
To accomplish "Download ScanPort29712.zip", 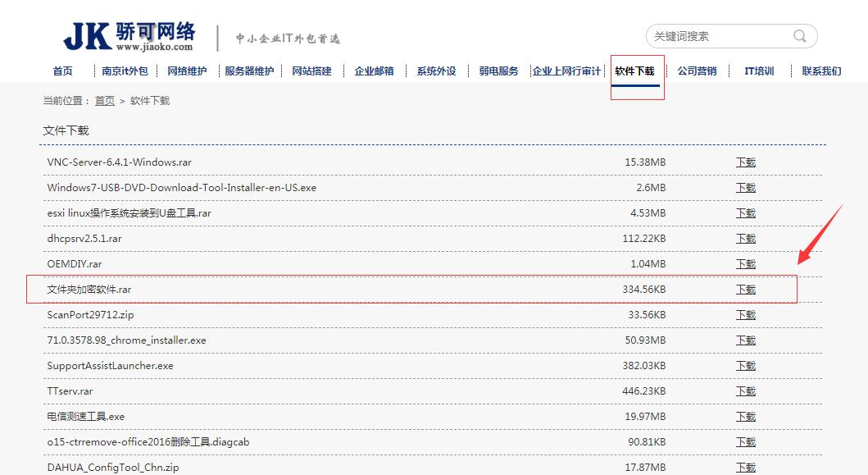I will (745, 314).
